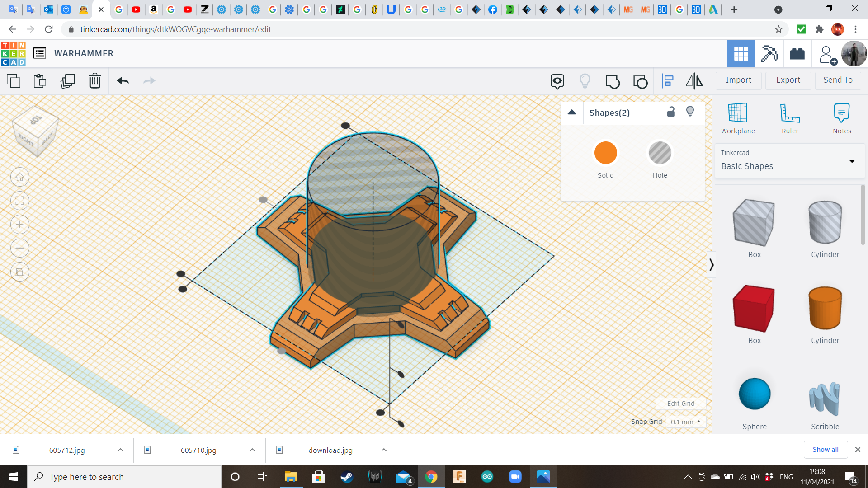
Task: Click the Duplicate and repeat icon
Action: coord(68,81)
